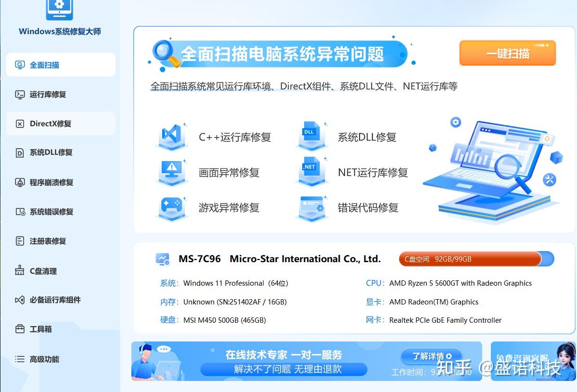This screenshot has width=577, height=392.
Task: Open the 在线技术专家 一对一服务 banner
Action: tap(307, 361)
